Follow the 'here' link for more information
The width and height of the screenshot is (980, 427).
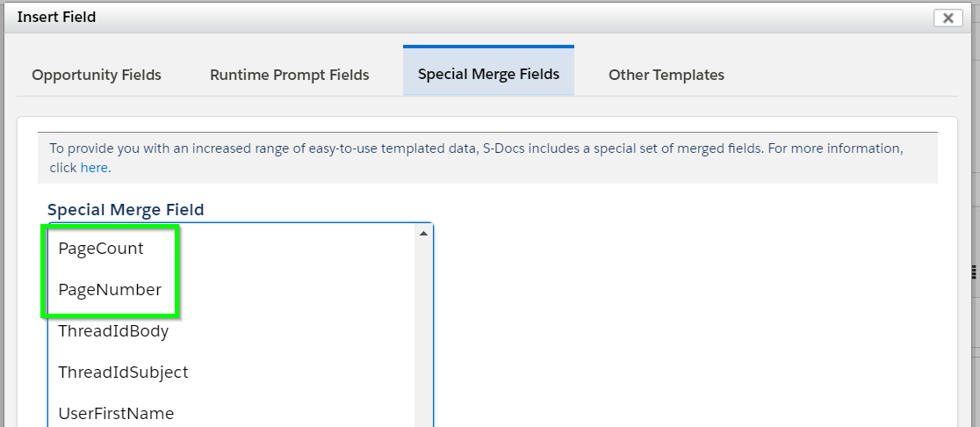[95, 168]
